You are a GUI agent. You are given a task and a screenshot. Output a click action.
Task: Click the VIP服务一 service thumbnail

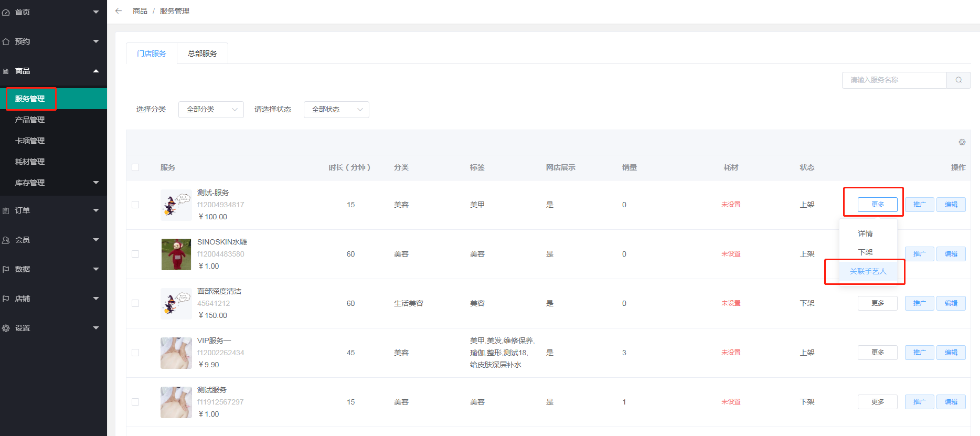coord(176,353)
